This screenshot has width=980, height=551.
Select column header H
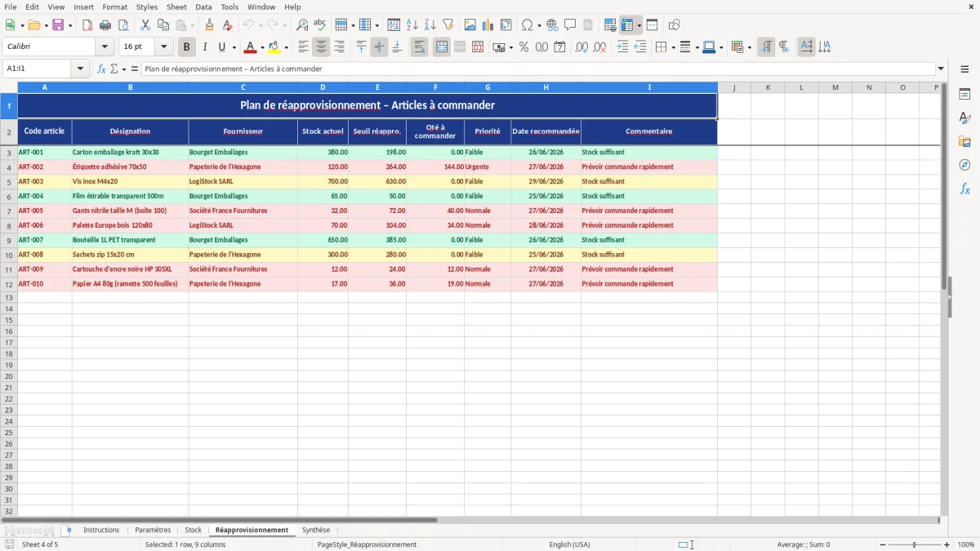546,87
